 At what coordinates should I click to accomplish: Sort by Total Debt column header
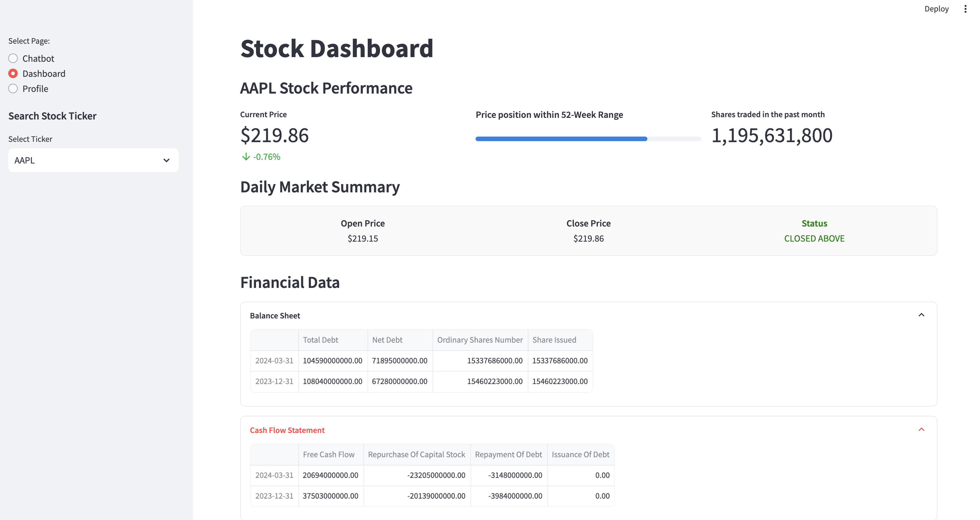click(320, 340)
